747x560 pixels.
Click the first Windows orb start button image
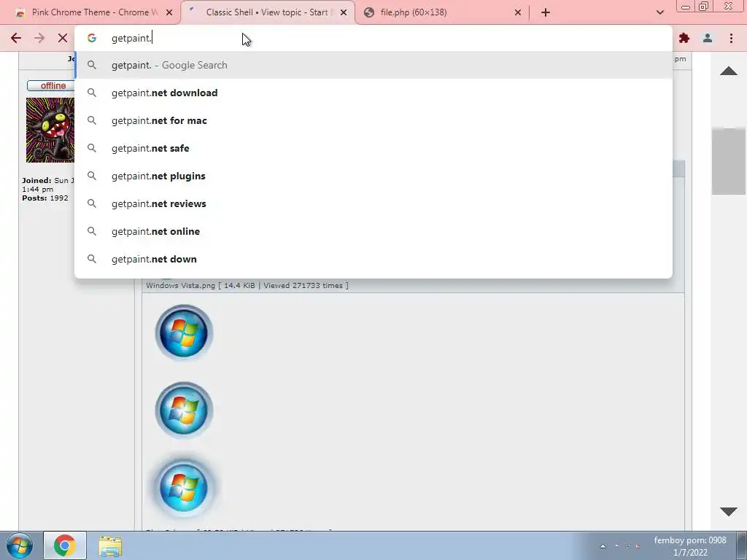coord(184,332)
